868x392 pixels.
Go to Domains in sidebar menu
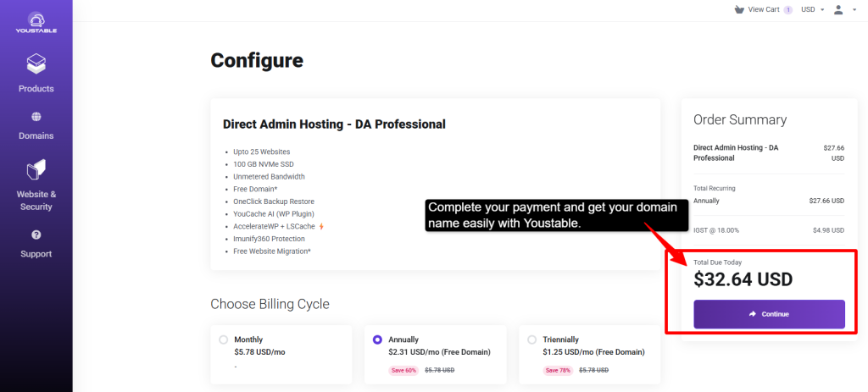36,135
